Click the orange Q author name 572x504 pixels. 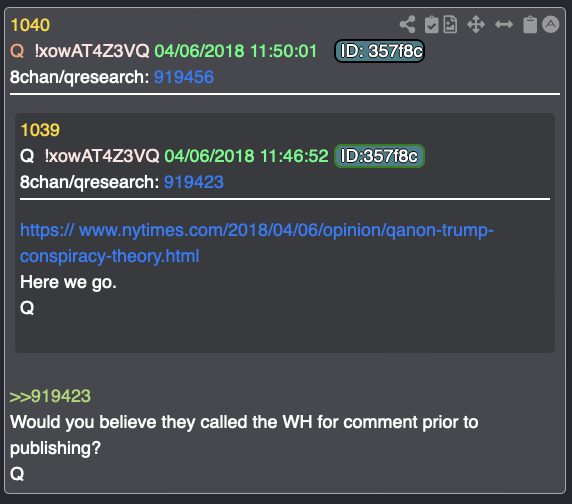point(17,51)
